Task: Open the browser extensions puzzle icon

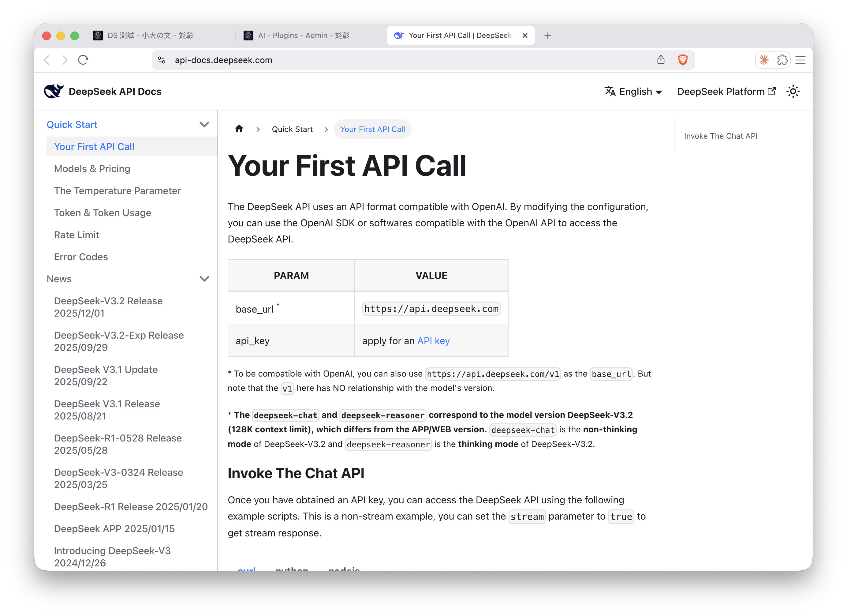Action: pyautogui.click(x=782, y=60)
